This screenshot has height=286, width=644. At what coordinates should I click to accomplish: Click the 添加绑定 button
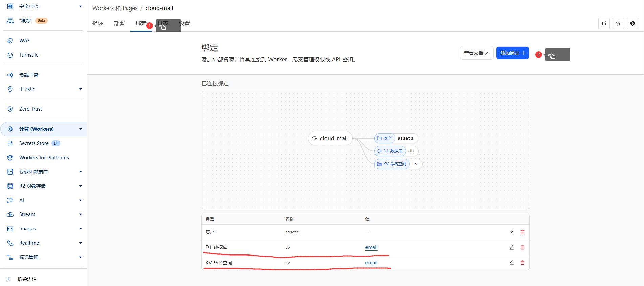(512, 53)
